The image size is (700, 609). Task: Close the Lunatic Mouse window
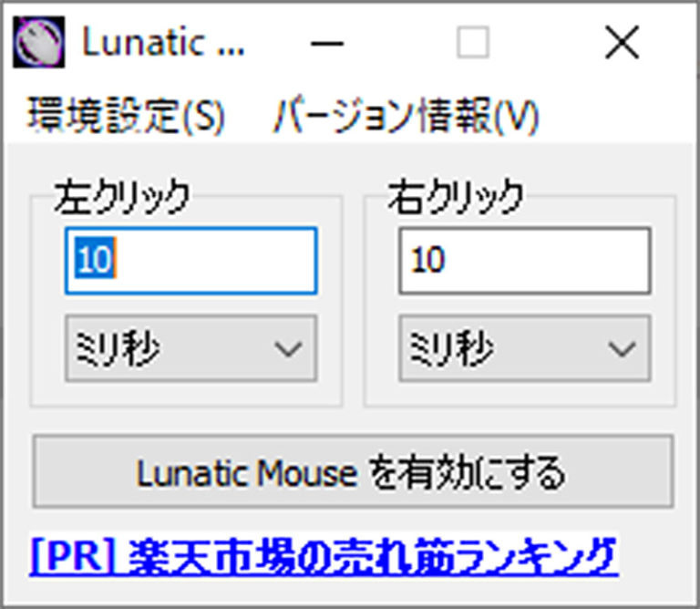pos(622,43)
